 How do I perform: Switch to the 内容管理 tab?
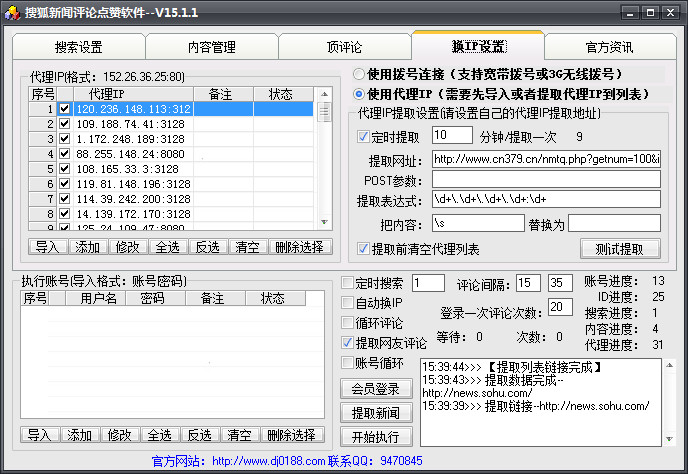coord(212,47)
